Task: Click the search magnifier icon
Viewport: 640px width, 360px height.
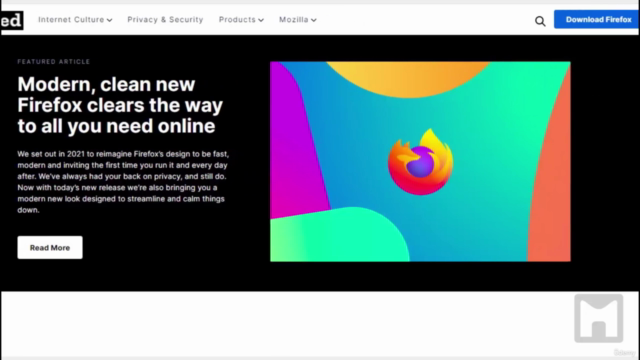Action: [x=540, y=21]
